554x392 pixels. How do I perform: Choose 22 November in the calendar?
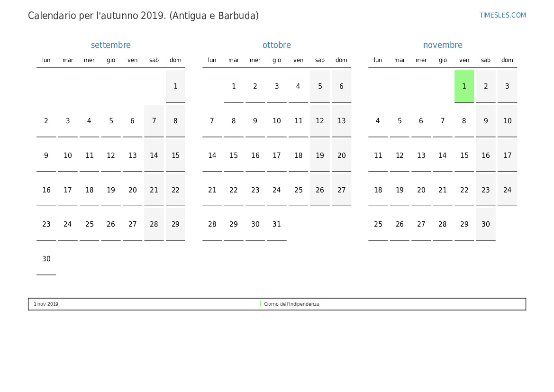(x=464, y=190)
